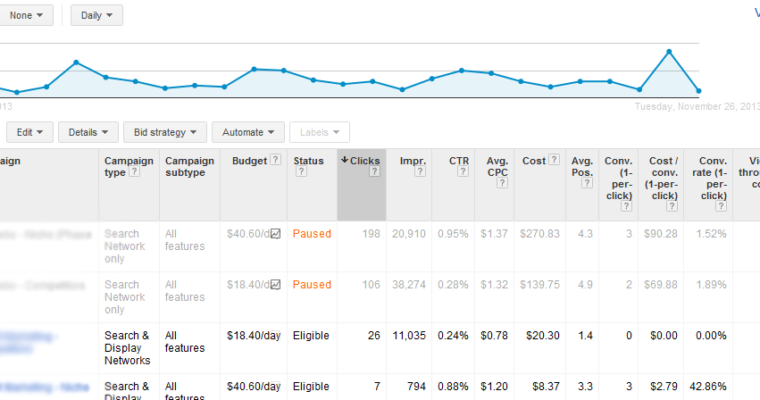Click the $18.40/day budget of Eligible campaign
The height and width of the screenshot is (400, 760).
click(253, 336)
